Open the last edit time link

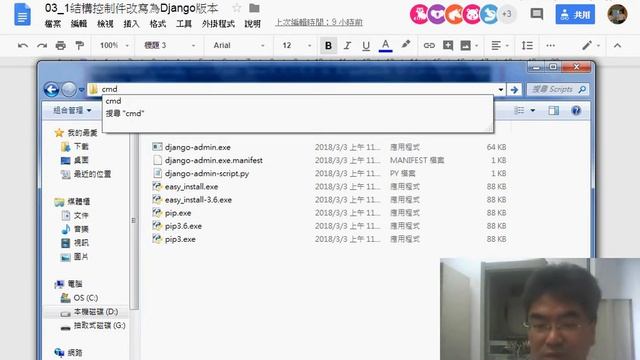pos(319,22)
